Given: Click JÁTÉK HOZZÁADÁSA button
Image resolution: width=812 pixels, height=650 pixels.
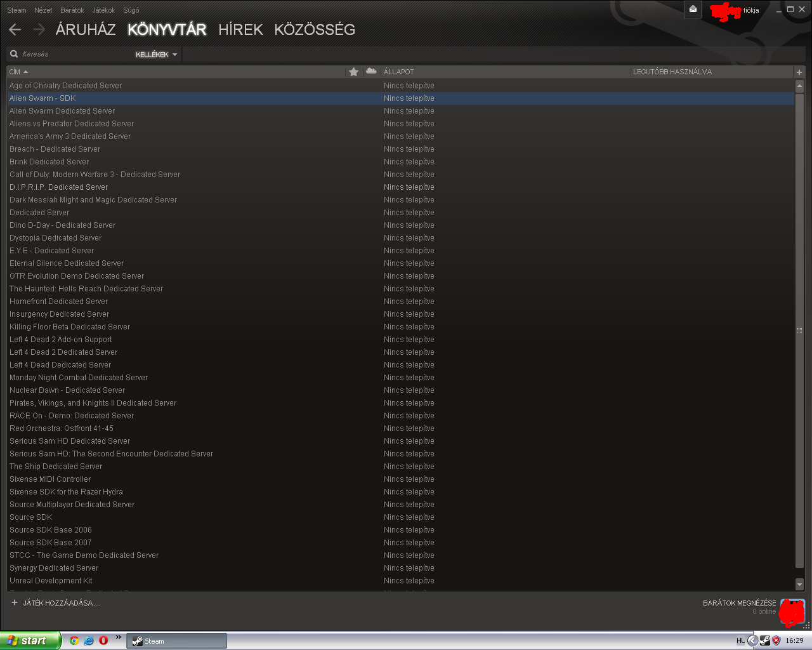Looking at the screenshot, I should pyautogui.click(x=56, y=603).
